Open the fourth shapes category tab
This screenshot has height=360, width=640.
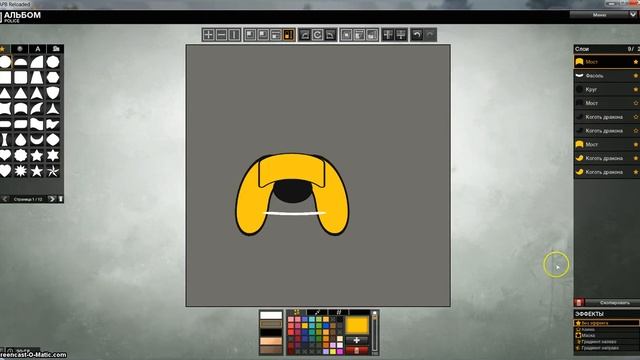56,49
